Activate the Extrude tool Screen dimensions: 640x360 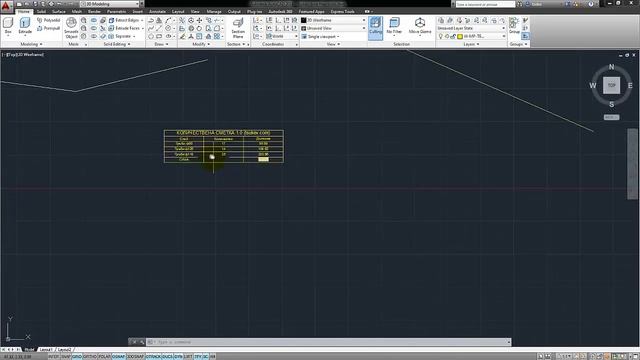[x=25, y=26]
